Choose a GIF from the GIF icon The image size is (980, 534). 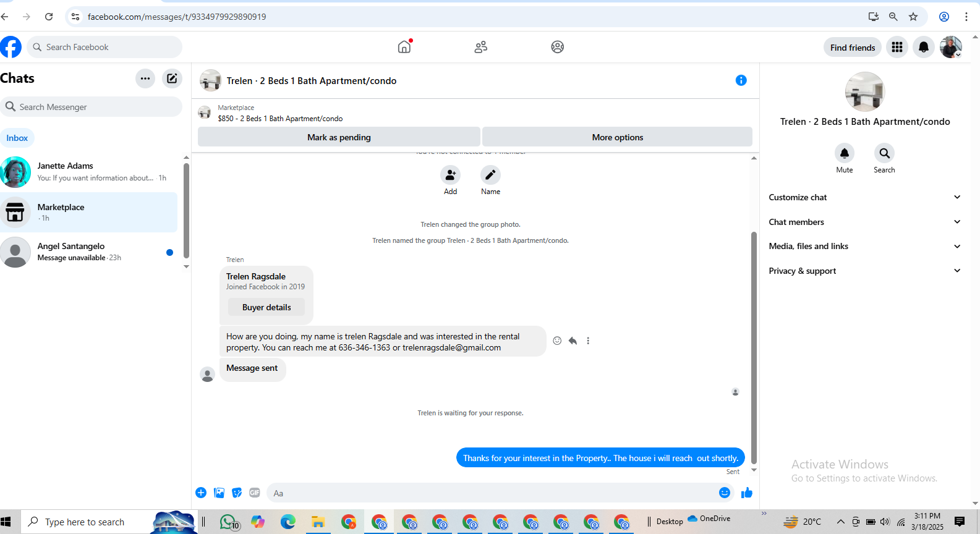255,493
